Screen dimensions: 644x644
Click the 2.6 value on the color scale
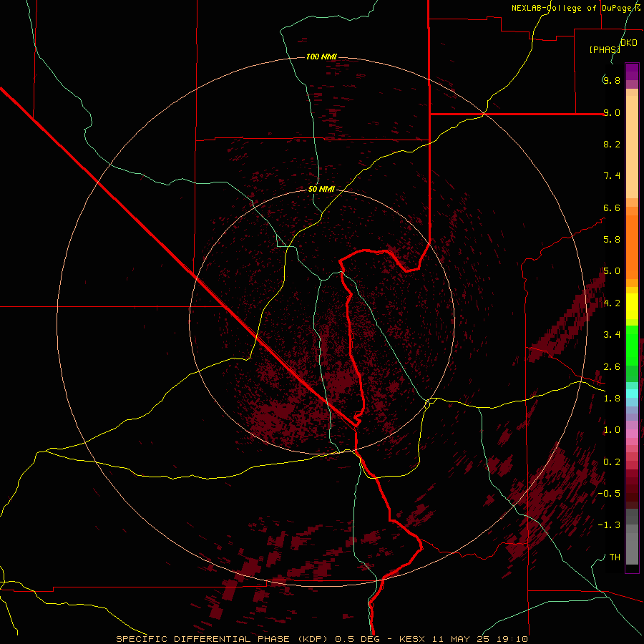612,367
